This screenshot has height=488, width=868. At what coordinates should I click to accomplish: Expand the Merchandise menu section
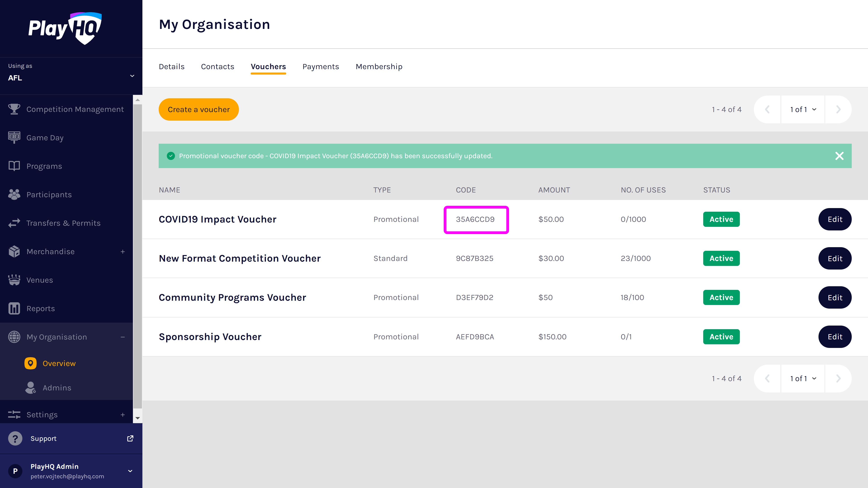click(123, 252)
